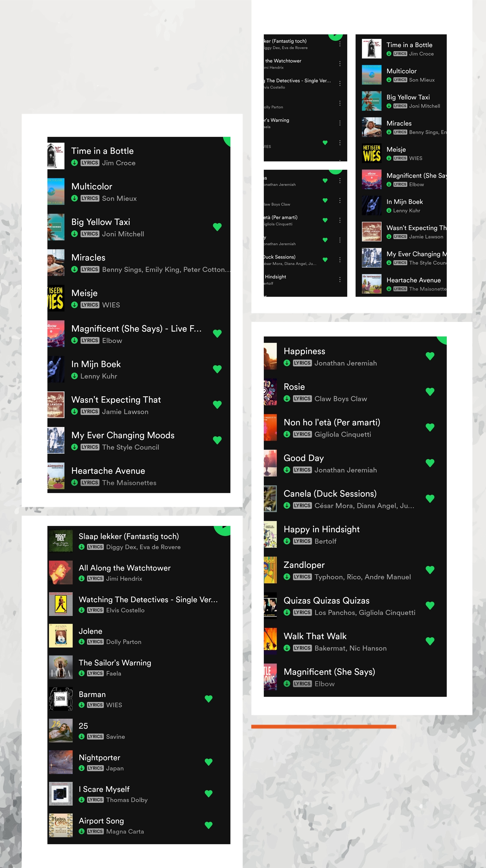Toggle the heart next to Nightporter
Viewport: 486px width, 868px height.
click(209, 762)
